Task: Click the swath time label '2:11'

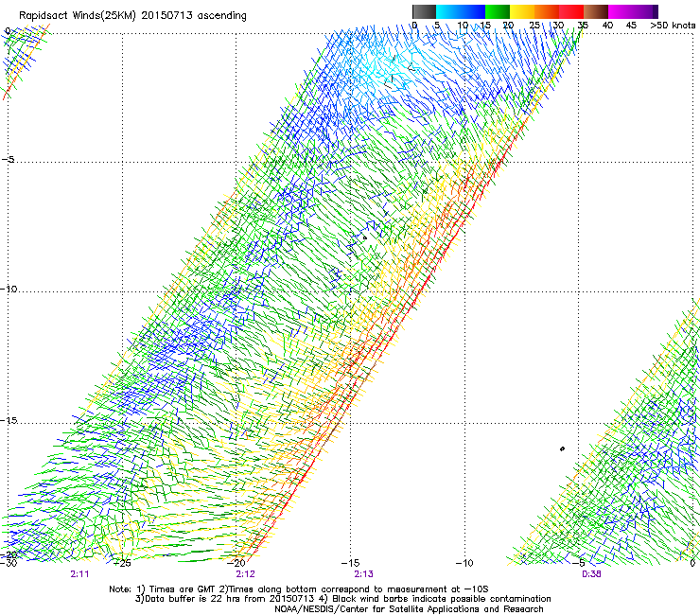Action: [79, 574]
